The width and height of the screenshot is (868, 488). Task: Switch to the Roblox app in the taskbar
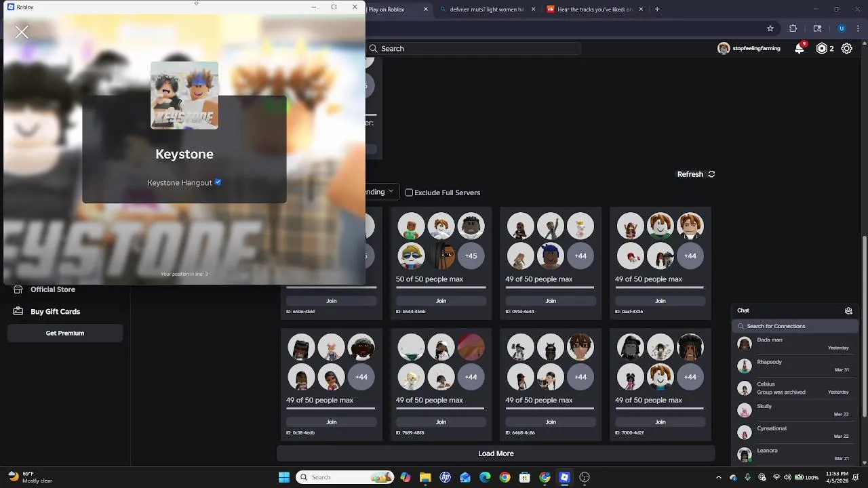point(564,477)
